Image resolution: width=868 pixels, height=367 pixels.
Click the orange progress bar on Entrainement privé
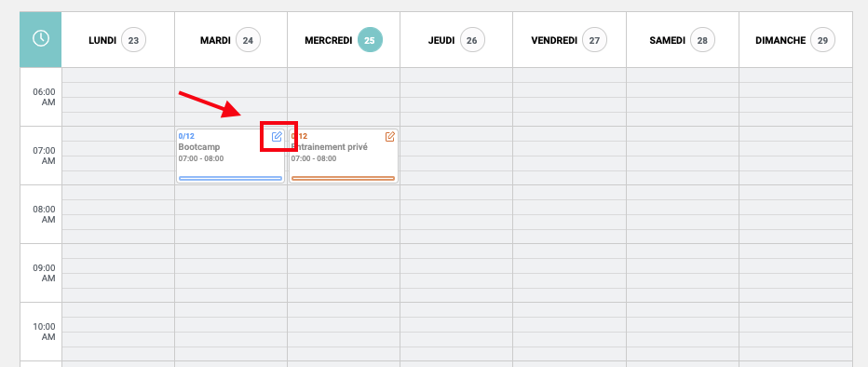click(344, 178)
